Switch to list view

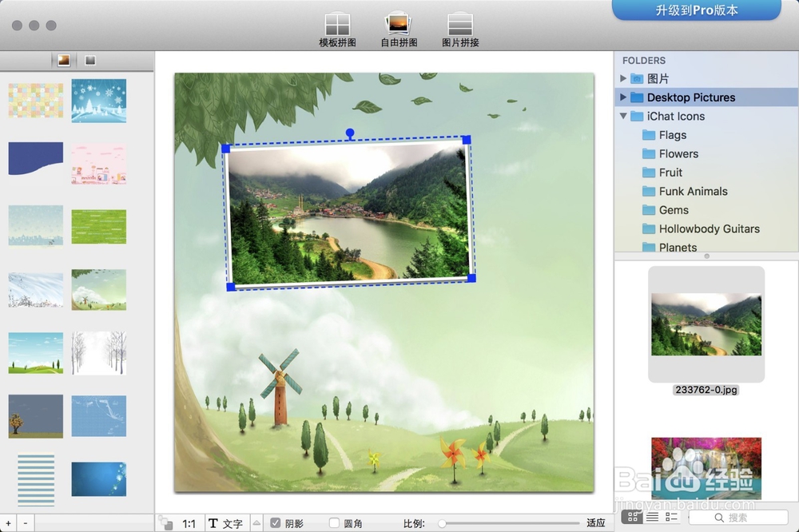pos(652,518)
